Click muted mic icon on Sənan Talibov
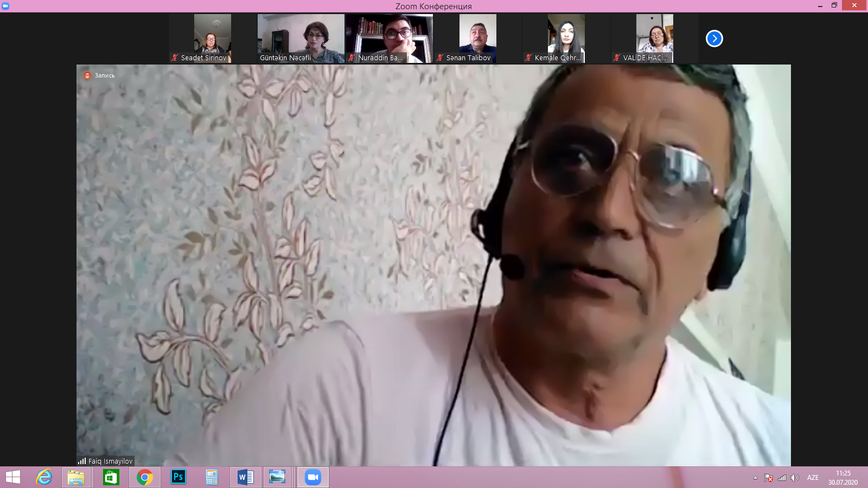This screenshot has width=868, height=488. click(x=440, y=57)
